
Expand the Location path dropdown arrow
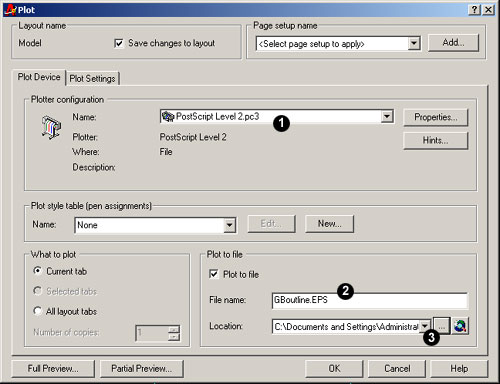(425, 326)
